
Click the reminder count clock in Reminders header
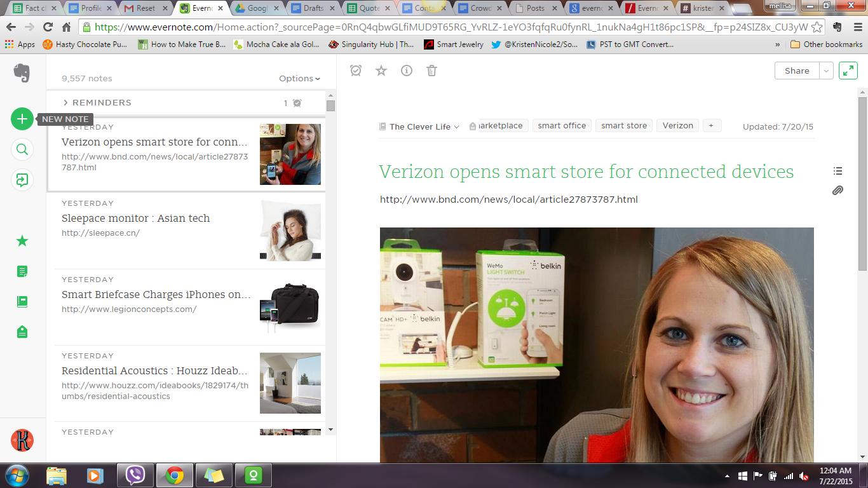(x=297, y=103)
